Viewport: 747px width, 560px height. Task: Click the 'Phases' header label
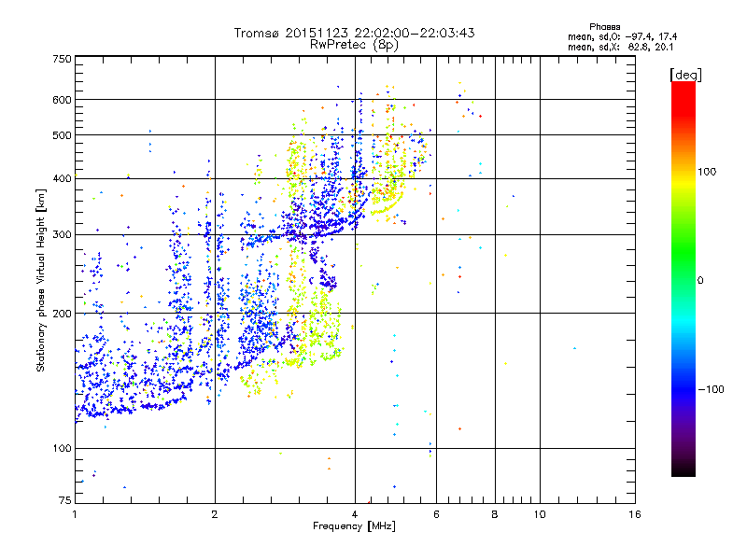pyautogui.click(x=604, y=27)
